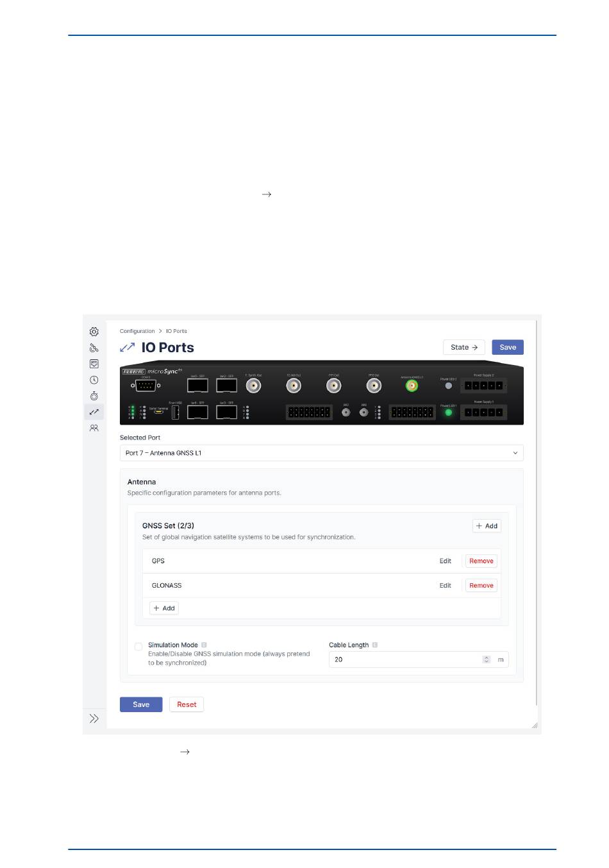Select the Serial Terminal port on device
This screenshot has width=609, height=868.
[x=158, y=413]
